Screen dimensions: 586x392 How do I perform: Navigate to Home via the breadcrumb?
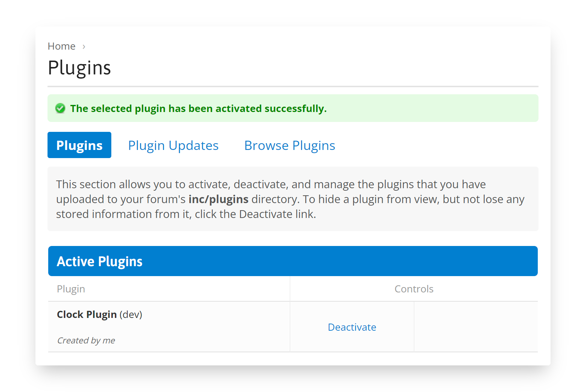click(61, 46)
